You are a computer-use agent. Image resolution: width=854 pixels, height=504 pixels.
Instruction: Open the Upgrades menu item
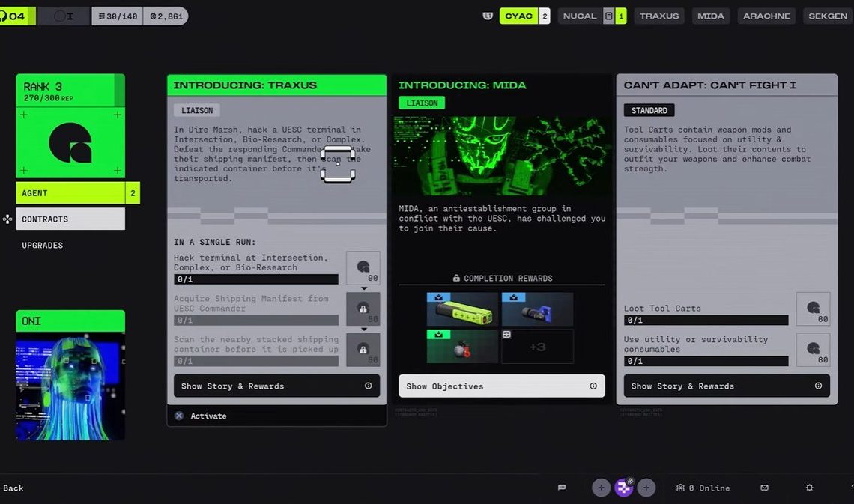[x=43, y=245]
